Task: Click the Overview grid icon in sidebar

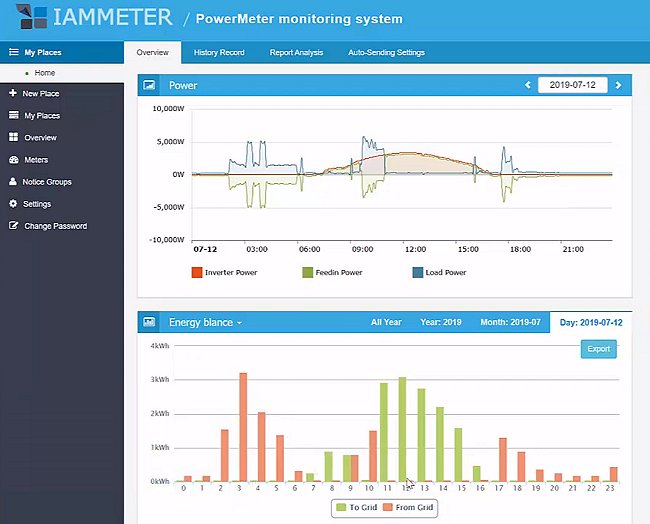Action: tap(13, 137)
